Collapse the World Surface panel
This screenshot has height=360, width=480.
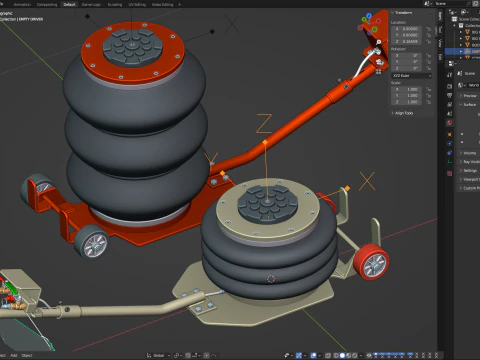[x=469, y=105]
